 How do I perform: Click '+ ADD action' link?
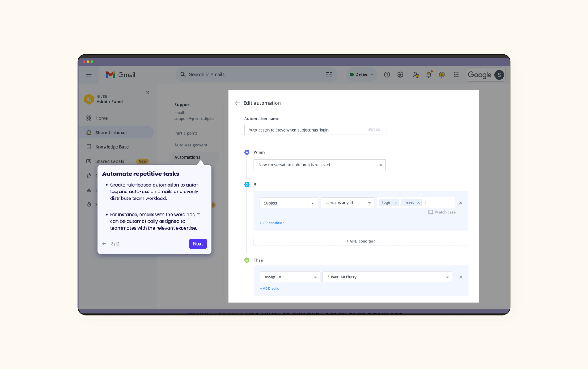tap(271, 289)
